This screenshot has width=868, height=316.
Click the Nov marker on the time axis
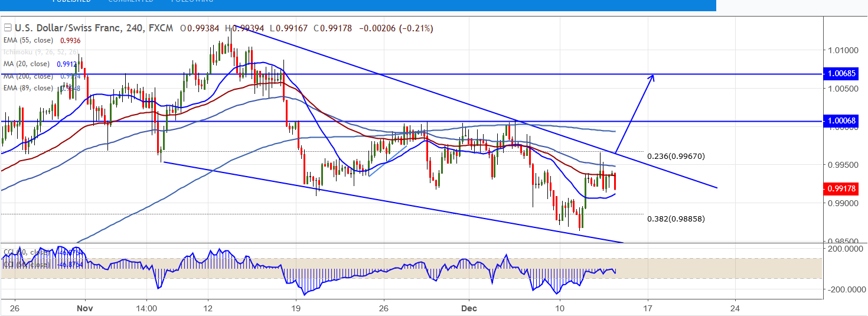[x=85, y=308]
